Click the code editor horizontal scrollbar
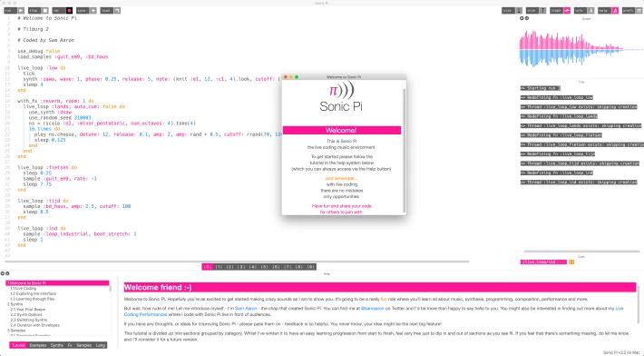Image resolution: width=644 pixels, height=356 pixels. click(237, 262)
